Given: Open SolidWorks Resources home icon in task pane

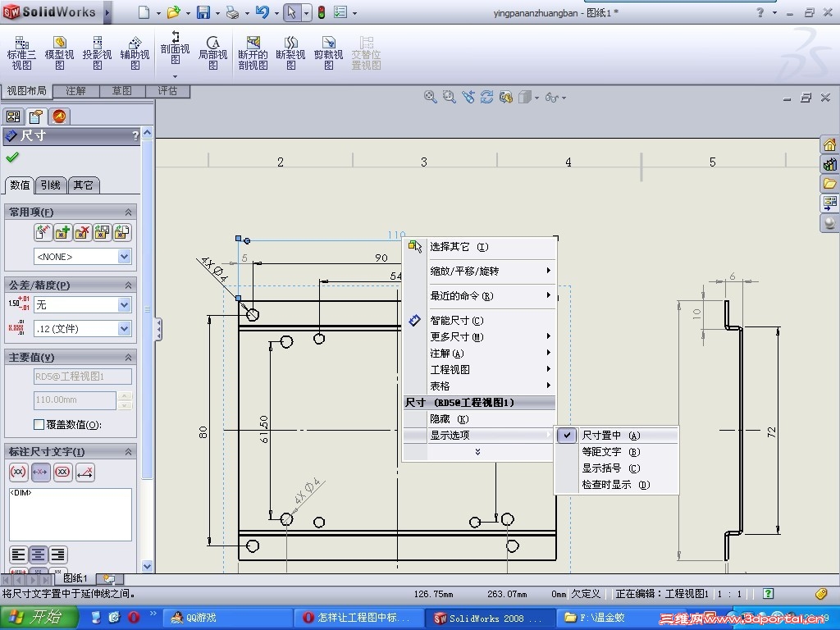Looking at the screenshot, I should click(829, 144).
